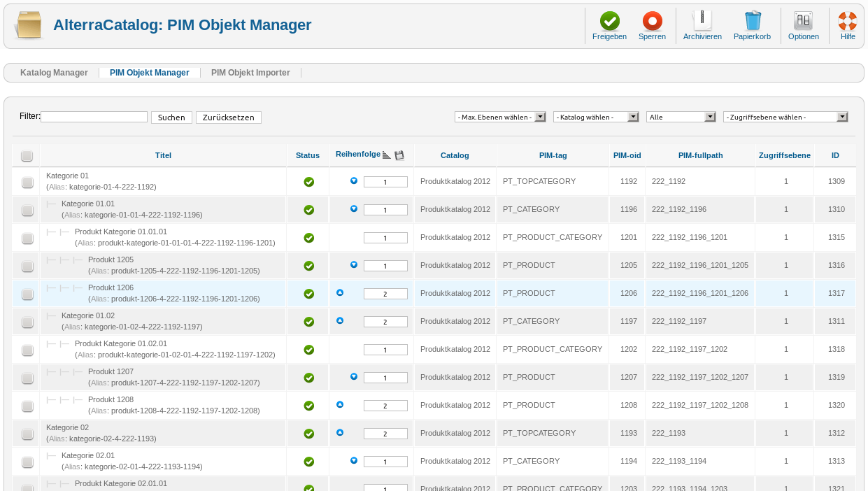
Task: Select the row checkbox for Produkt 1206
Action: [27, 294]
